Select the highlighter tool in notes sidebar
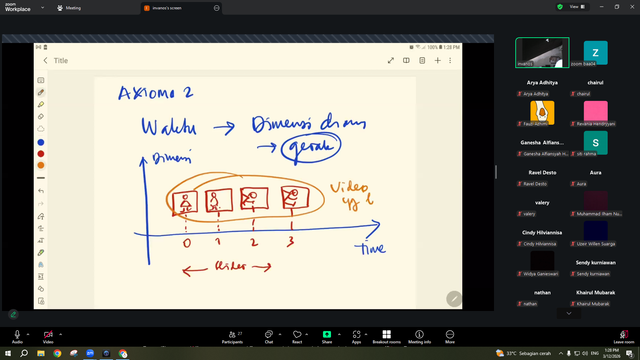 click(41, 104)
